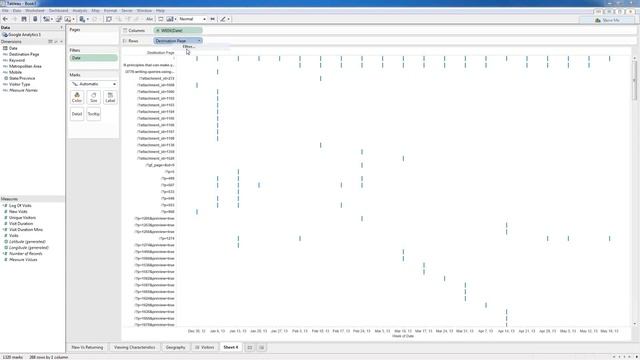Open the Destination Page pill dropdown arrow
The image size is (640, 360).
(x=199, y=41)
